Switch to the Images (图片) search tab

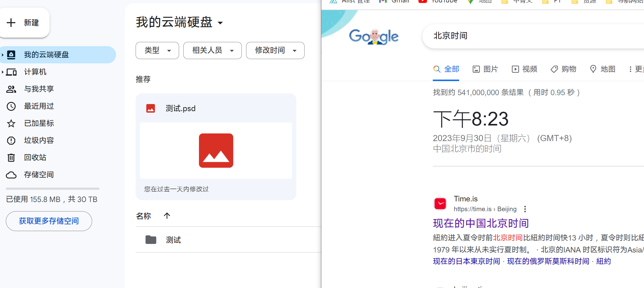485,69
